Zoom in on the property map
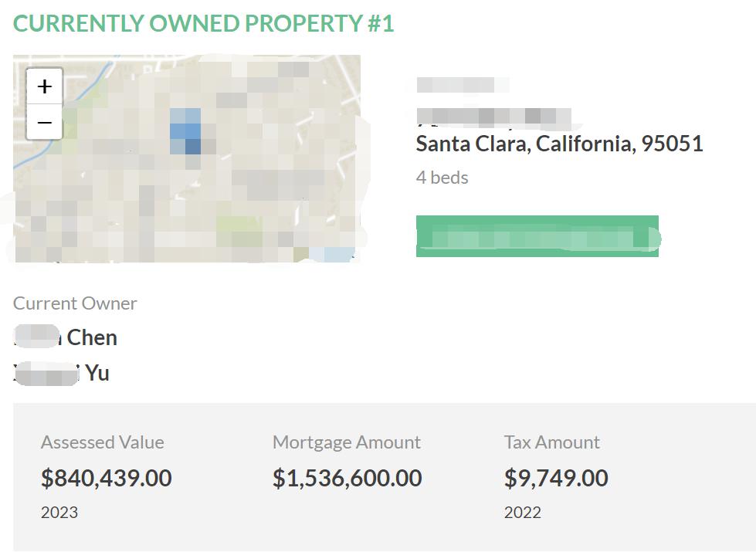This screenshot has height=552, width=756. pos(45,86)
